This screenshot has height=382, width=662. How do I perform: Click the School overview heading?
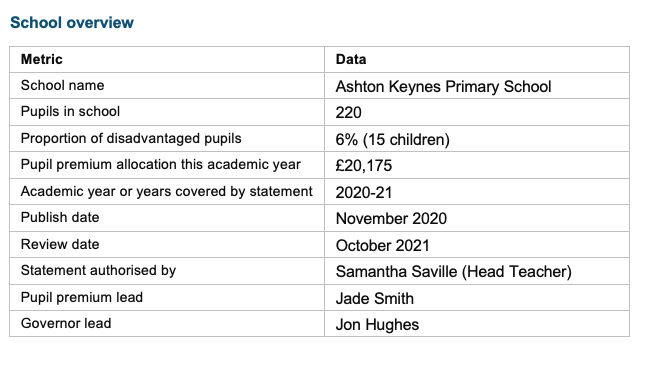coord(72,22)
